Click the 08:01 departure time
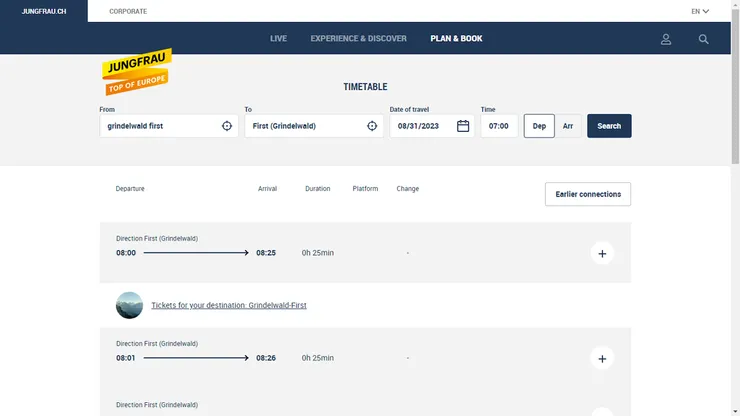The width and height of the screenshot is (740, 416). 126,358
